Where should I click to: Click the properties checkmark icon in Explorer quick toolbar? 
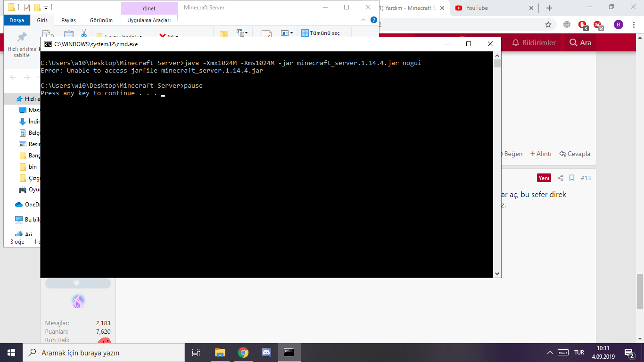(27, 8)
